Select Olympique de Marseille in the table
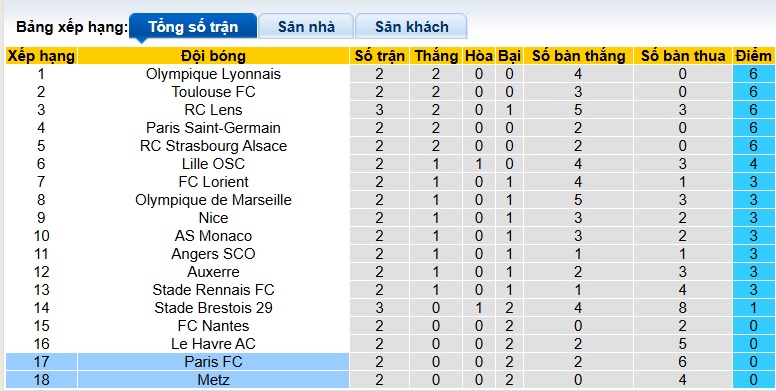The image size is (776, 391). (x=213, y=200)
